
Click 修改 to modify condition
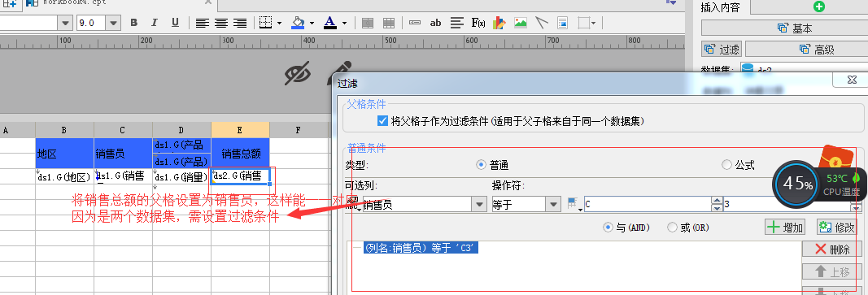pos(836,228)
